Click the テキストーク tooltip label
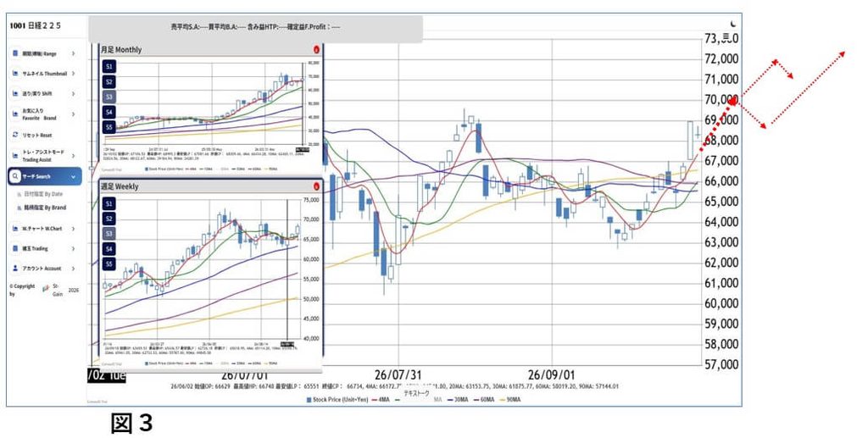Viewport: 868px width, 438px height. (x=416, y=392)
